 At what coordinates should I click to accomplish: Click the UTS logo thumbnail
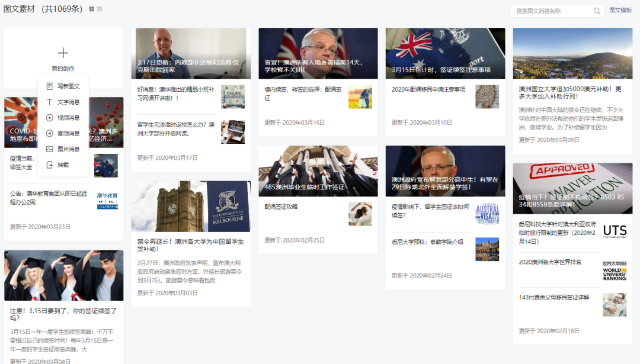pos(615,231)
